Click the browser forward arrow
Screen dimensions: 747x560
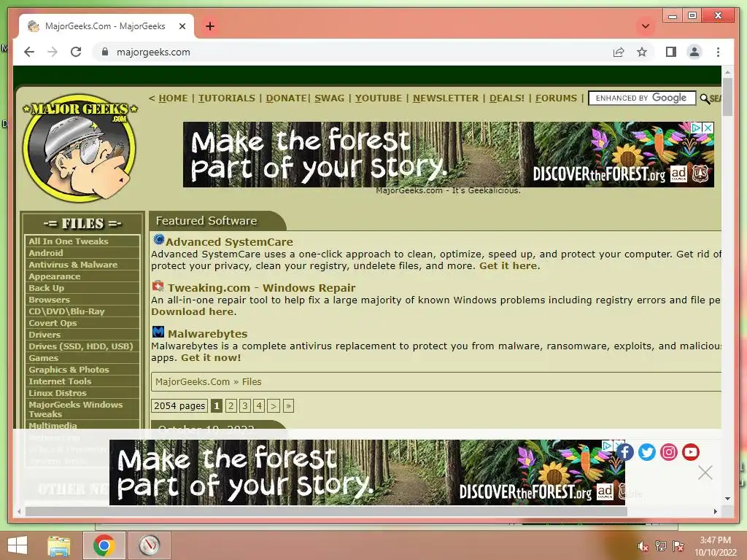(x=53, y=52)
